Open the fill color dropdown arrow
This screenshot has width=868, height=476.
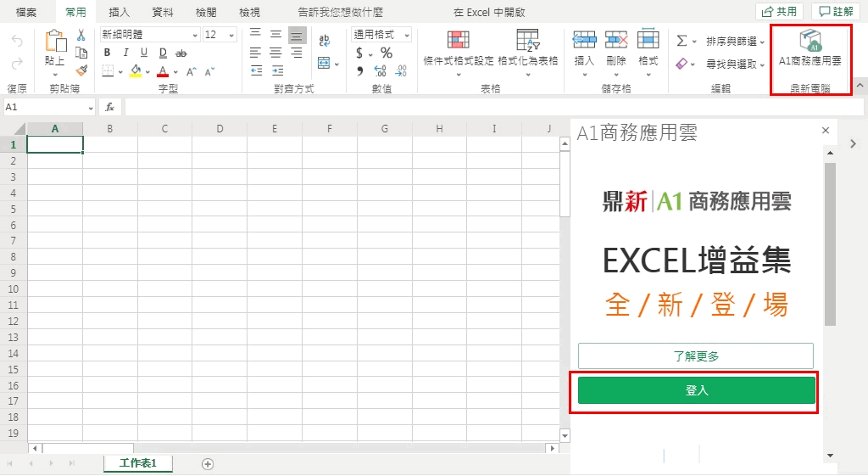point(147,72)
